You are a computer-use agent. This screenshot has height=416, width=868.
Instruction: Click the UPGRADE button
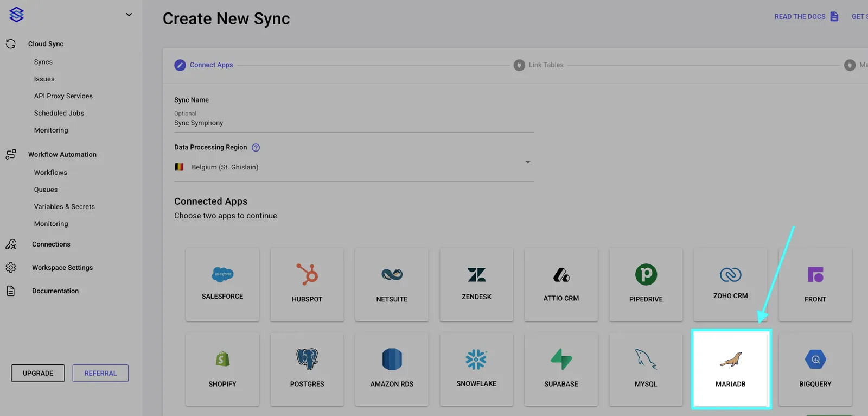coord(38,373)
